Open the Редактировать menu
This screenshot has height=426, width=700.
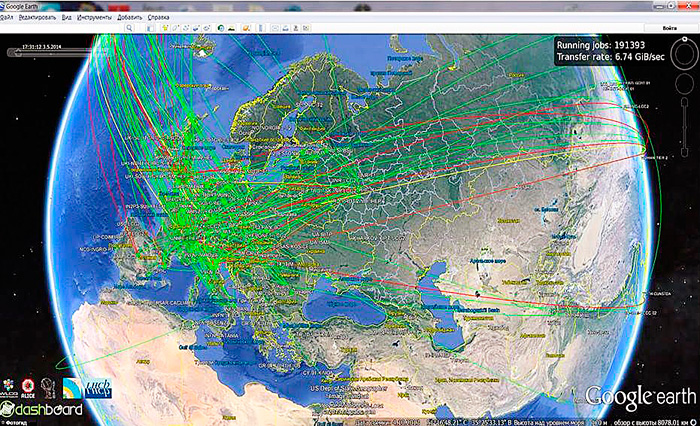38,17
